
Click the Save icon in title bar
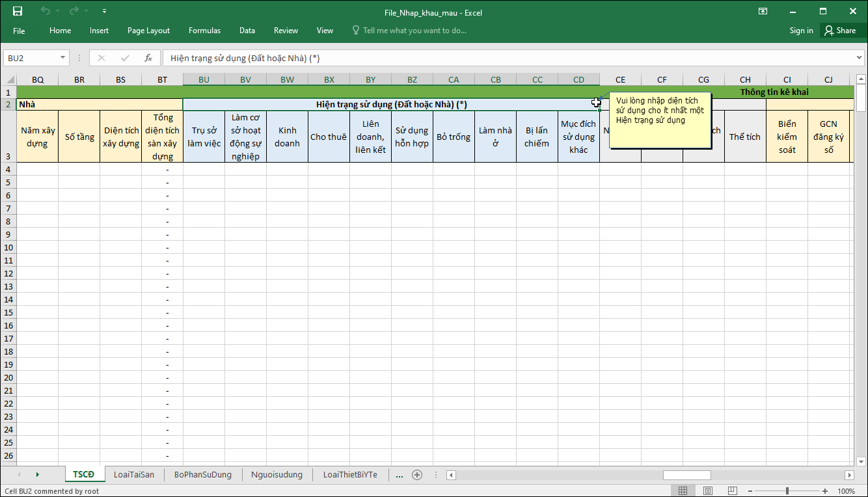[18, 11]
